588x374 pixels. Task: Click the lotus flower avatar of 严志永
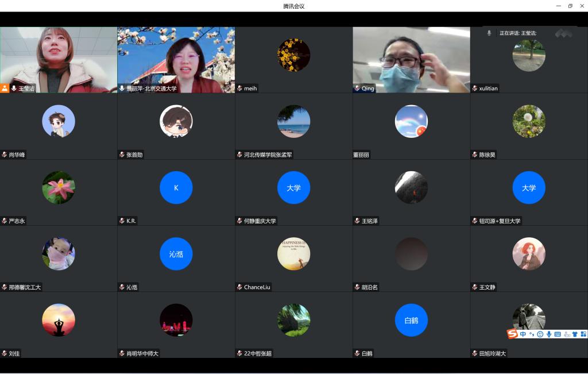coord(59,187)
